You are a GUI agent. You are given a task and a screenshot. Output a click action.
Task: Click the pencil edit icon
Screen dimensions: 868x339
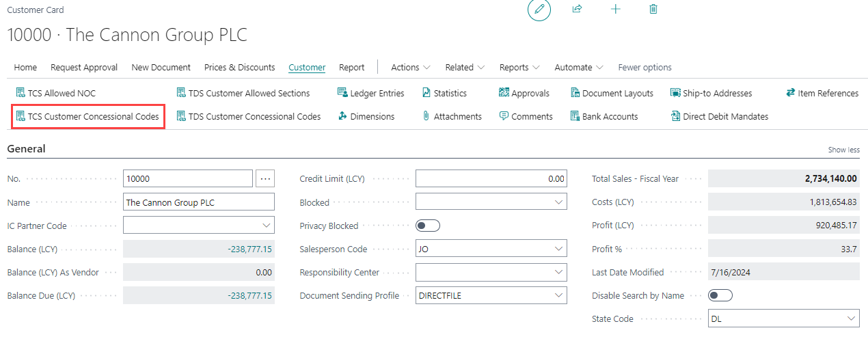pos(539,10)
